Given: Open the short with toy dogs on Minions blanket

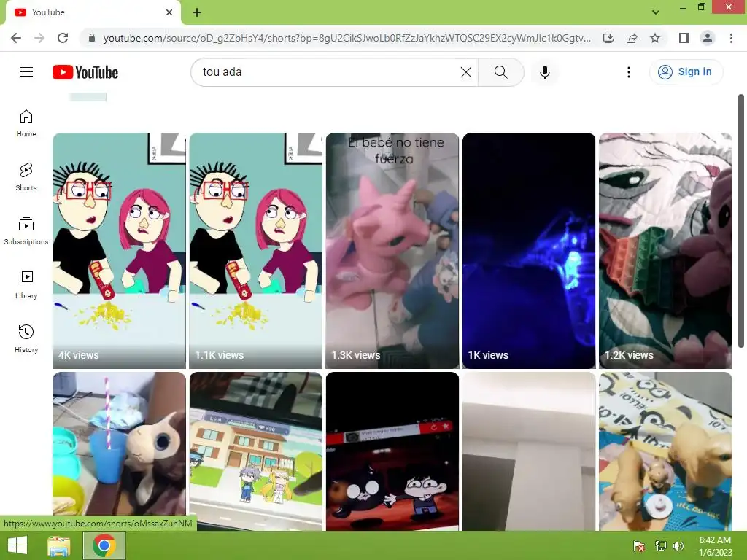Looking at the screenshot, I should coord(665,451).
